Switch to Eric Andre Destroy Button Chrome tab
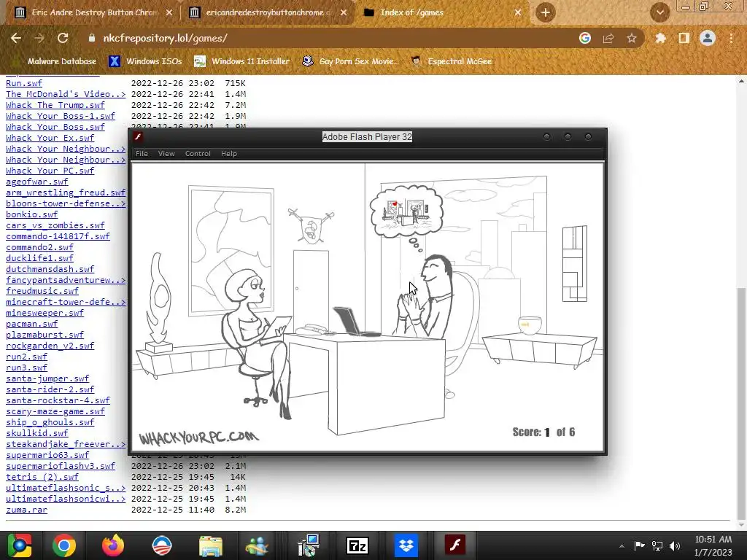The image size is (747, 560). coord(93,12)
